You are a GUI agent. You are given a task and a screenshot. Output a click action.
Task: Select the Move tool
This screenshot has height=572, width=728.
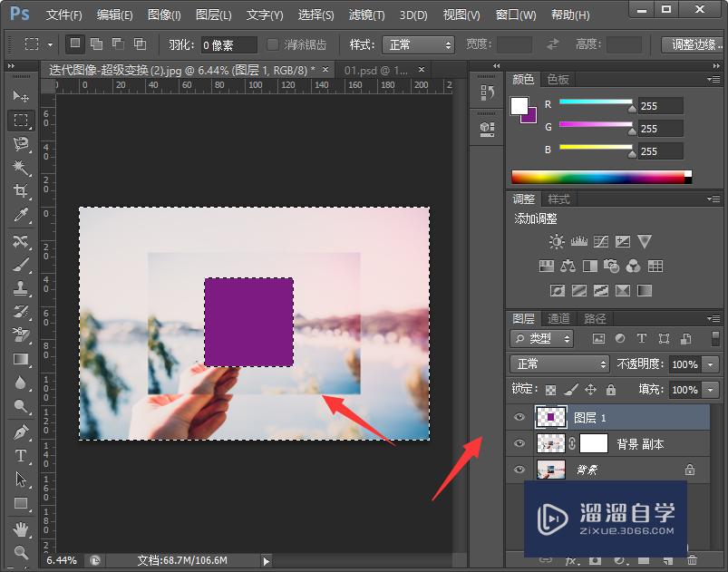21,96
